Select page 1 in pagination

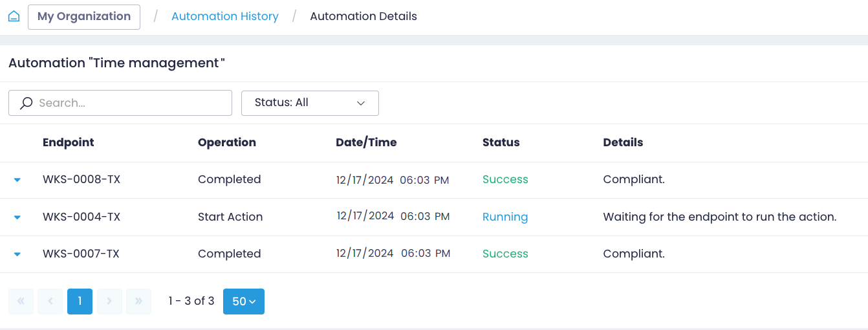[80, 302]
